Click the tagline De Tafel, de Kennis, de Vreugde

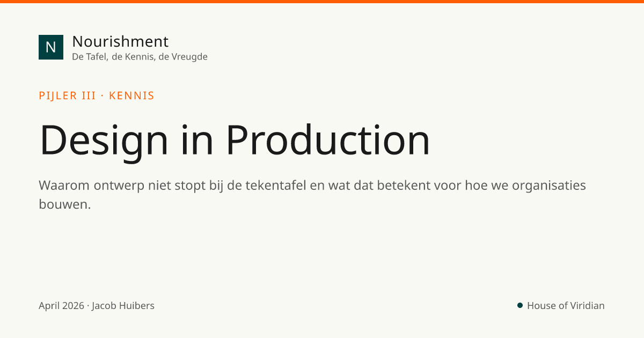click(x=140, y=57)
